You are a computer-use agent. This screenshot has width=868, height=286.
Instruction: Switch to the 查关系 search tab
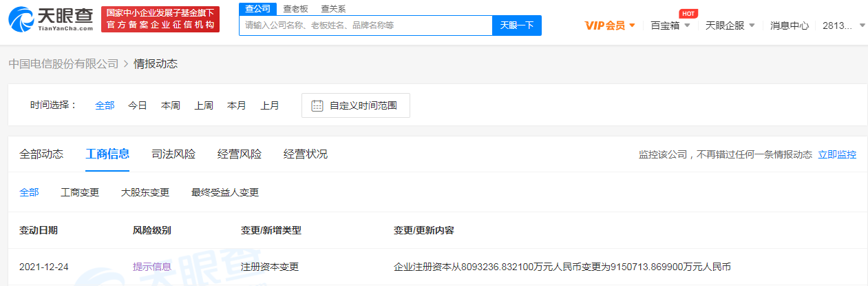click(x=333, y=9)
